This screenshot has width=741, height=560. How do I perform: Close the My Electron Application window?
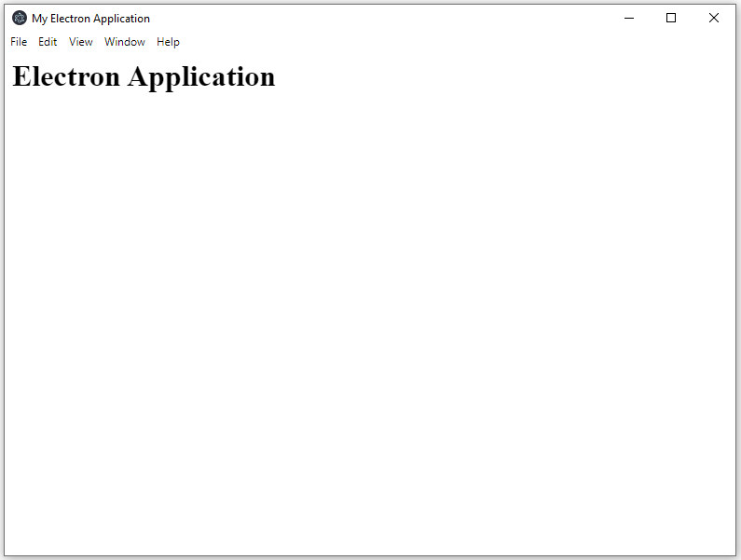tap(714, 18)
